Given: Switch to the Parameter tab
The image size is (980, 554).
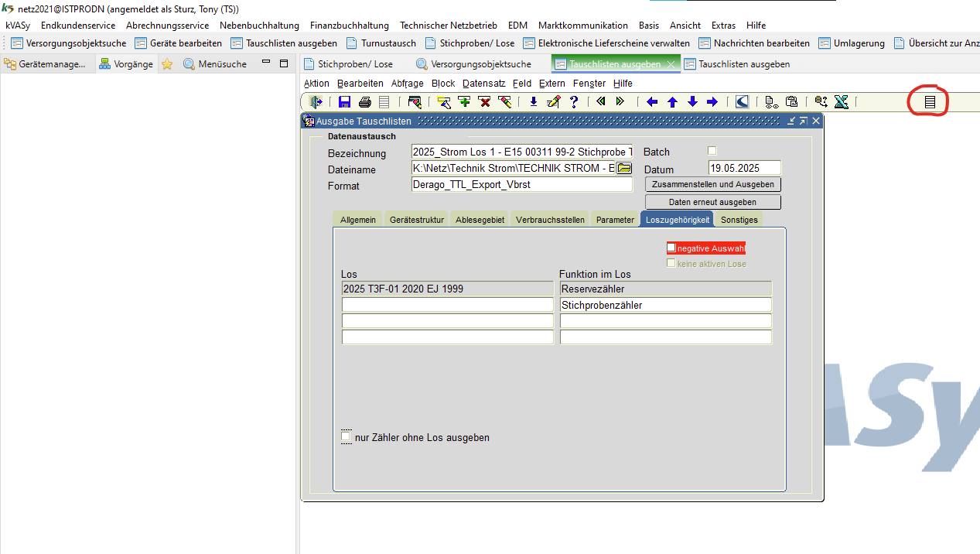Looking at the screenshot, I should [615, 220].
